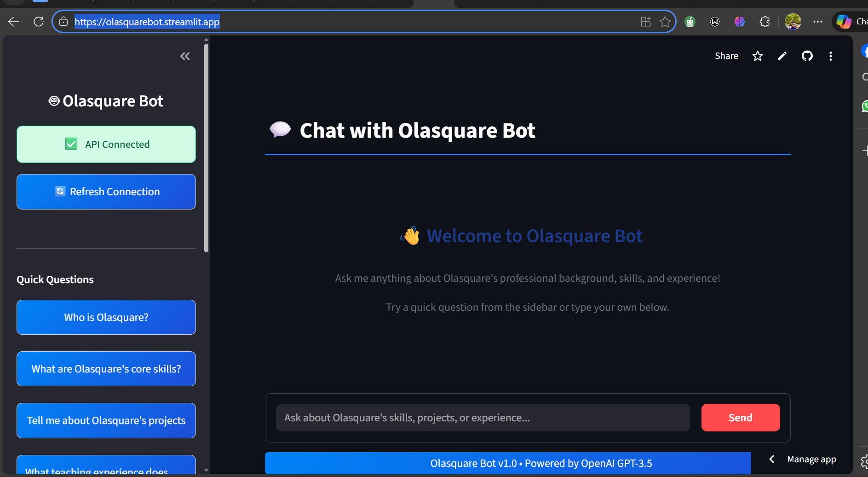Image resolution: width=868 pixels, height=477 pixels.
Task: Star the Streamlit app via star icon
Action: (758, 56)
